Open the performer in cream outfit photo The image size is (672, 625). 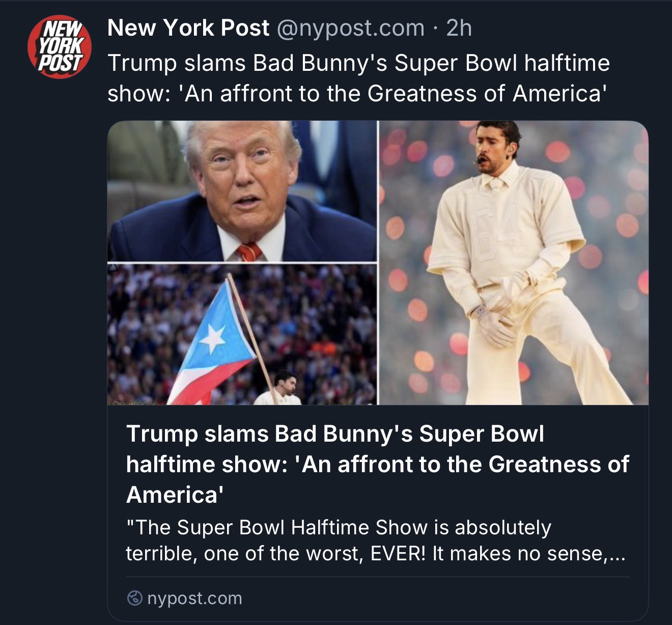click(x=514, y=263)
